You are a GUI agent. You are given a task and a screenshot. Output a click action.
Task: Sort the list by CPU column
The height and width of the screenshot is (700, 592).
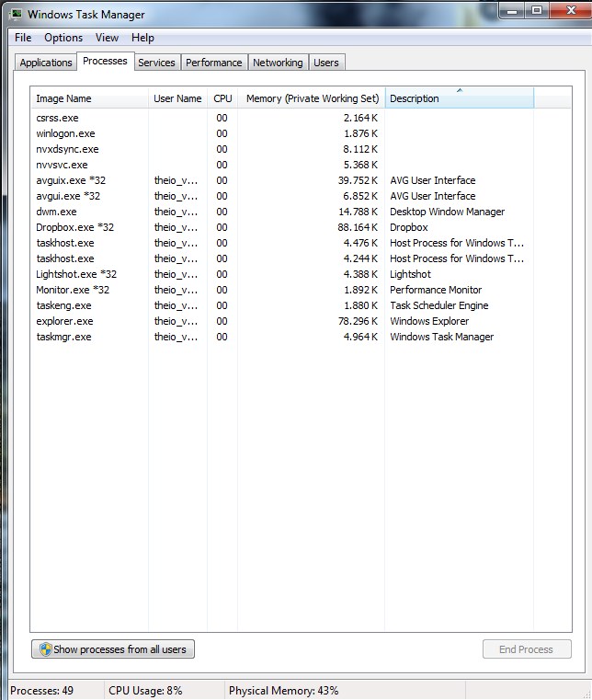[x=222, y=98]
